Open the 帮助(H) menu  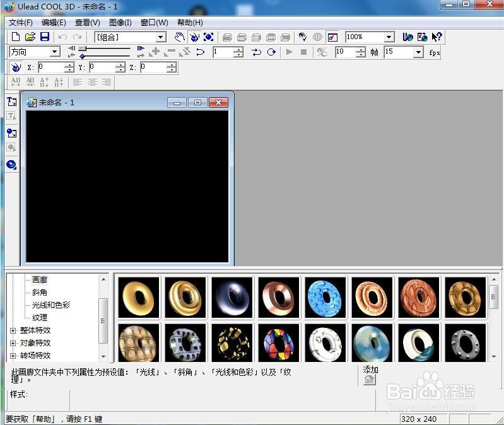pyautogui.click(x=190, y=23)
